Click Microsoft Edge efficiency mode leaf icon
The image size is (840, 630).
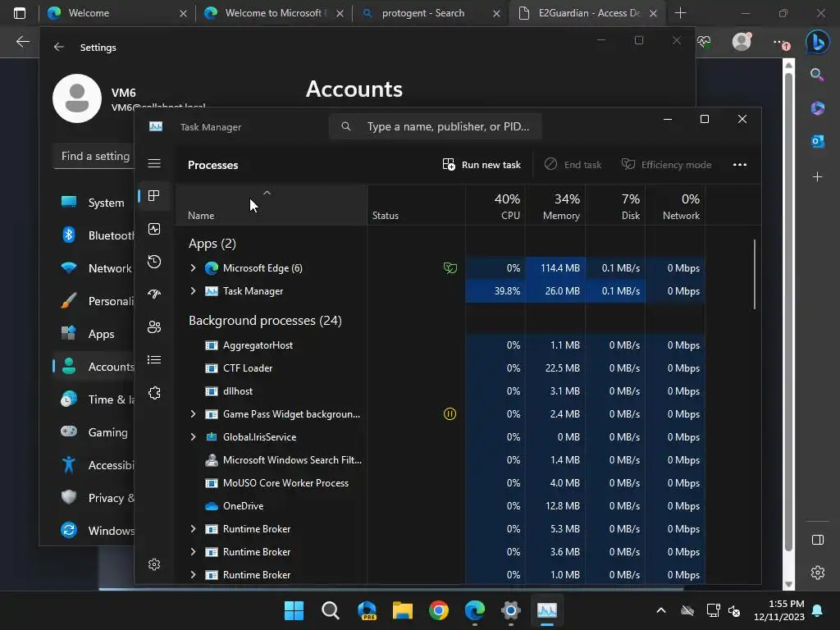[x=450, y=268]
